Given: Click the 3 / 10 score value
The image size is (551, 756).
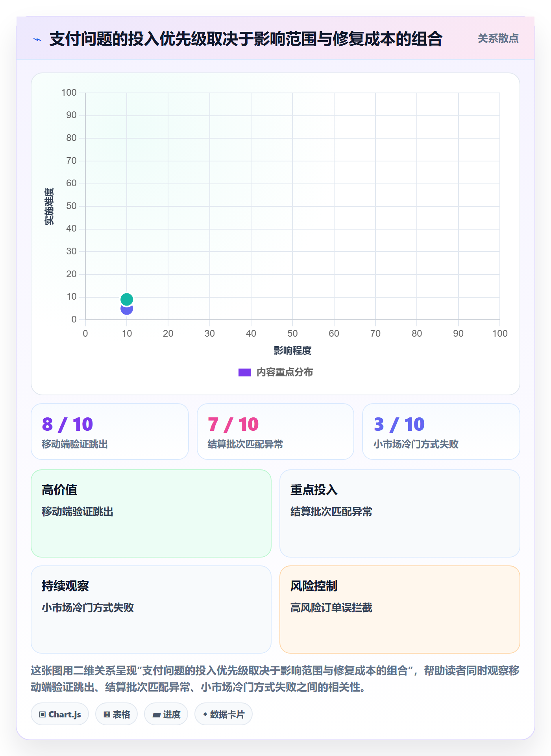Looking at the screenshot, I should [399, 424].
